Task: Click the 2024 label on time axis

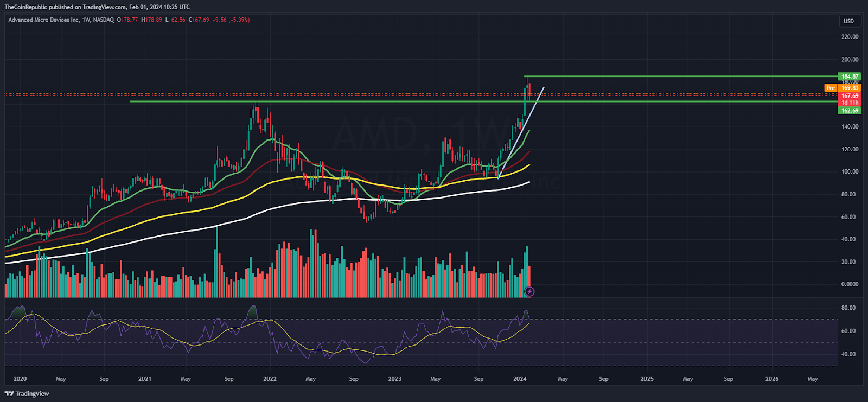Action: click(520, 379)
